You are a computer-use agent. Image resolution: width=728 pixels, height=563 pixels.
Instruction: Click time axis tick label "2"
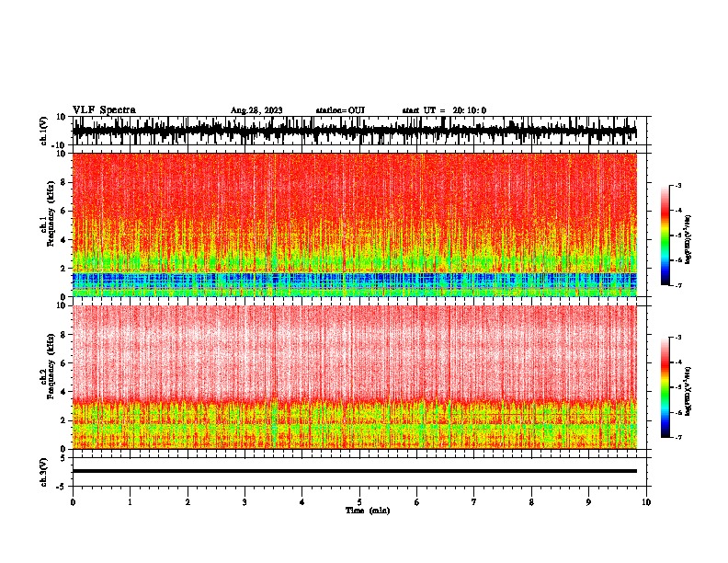coord(188,502)
